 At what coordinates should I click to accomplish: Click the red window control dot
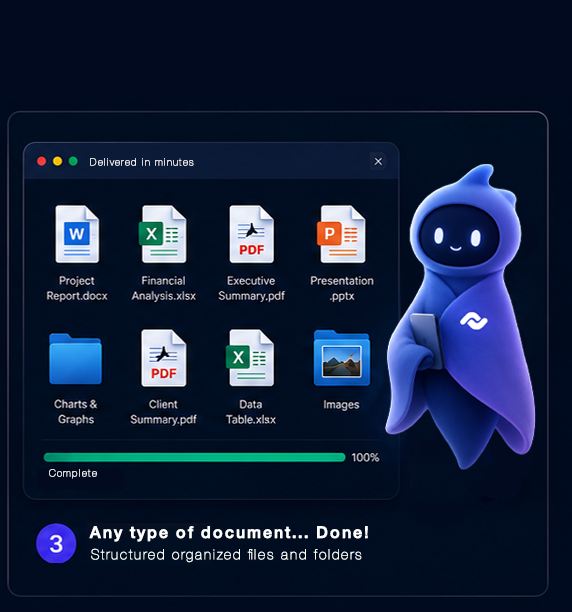(x=42, y=161)
